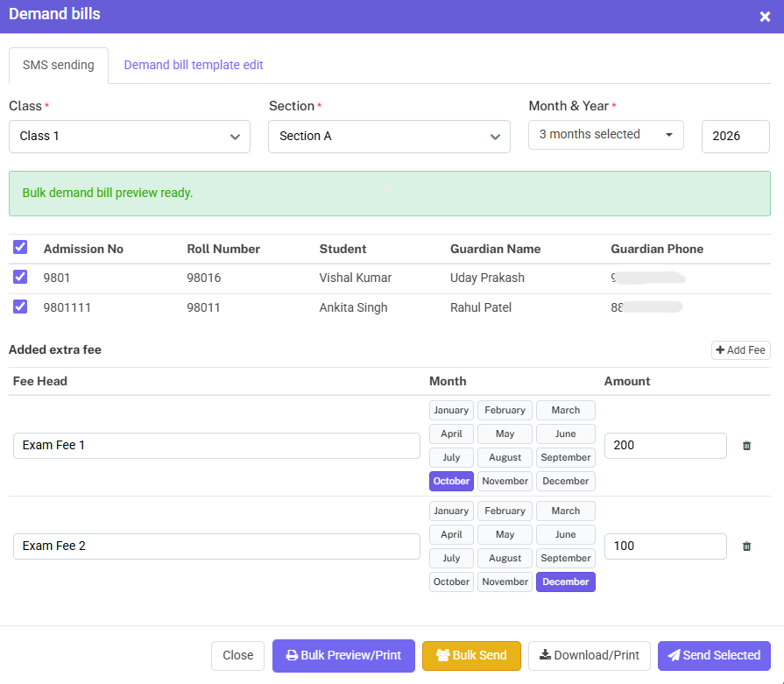
Task: Focus the Exam Fee 1 fee head field
Action: click(x=216, y=446)
